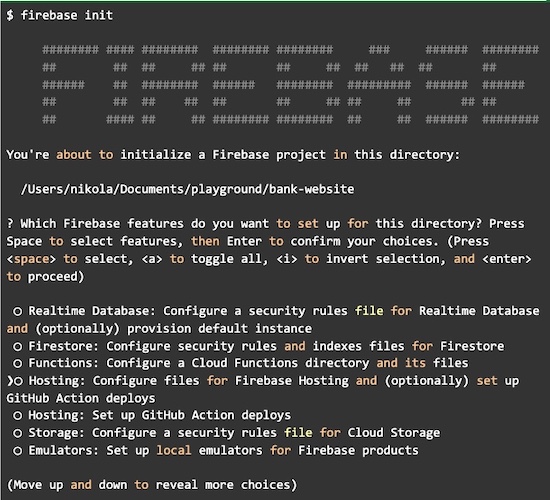550x500 pixels.
Task: Toggle Hosting GitHub Action deploys circle
Action: [18, 416]
